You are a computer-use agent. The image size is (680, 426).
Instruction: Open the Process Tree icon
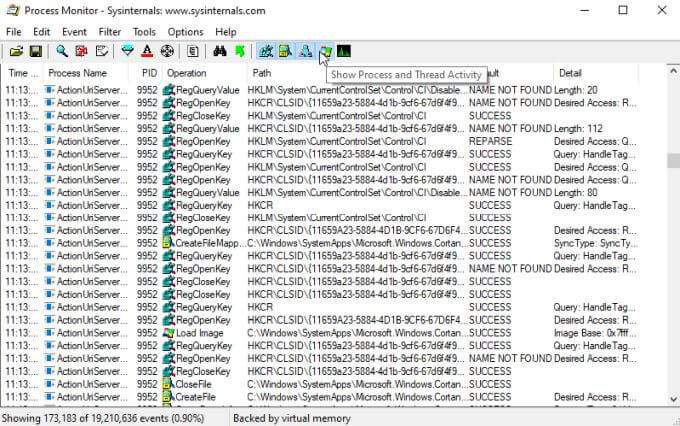point(193,52)
